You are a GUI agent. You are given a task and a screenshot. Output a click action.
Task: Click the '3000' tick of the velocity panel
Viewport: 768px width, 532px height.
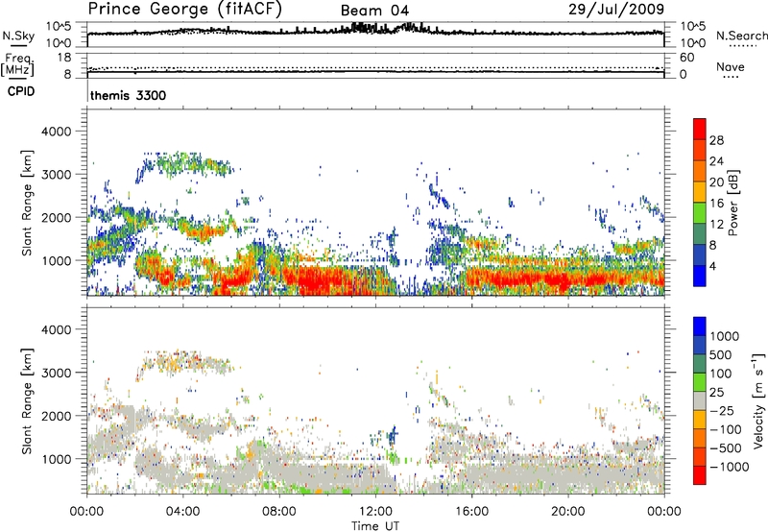pyautogui.click(x=57, y=373)
